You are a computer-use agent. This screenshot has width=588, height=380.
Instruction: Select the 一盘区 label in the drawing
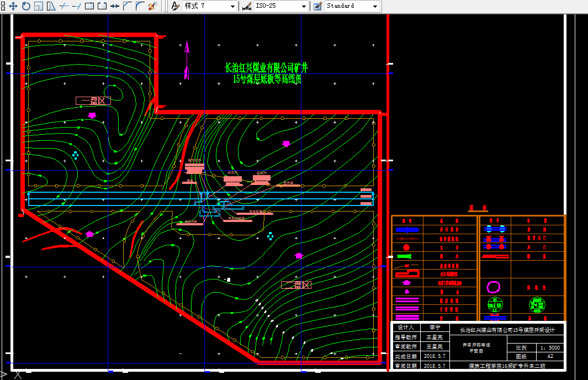[93, 101]
